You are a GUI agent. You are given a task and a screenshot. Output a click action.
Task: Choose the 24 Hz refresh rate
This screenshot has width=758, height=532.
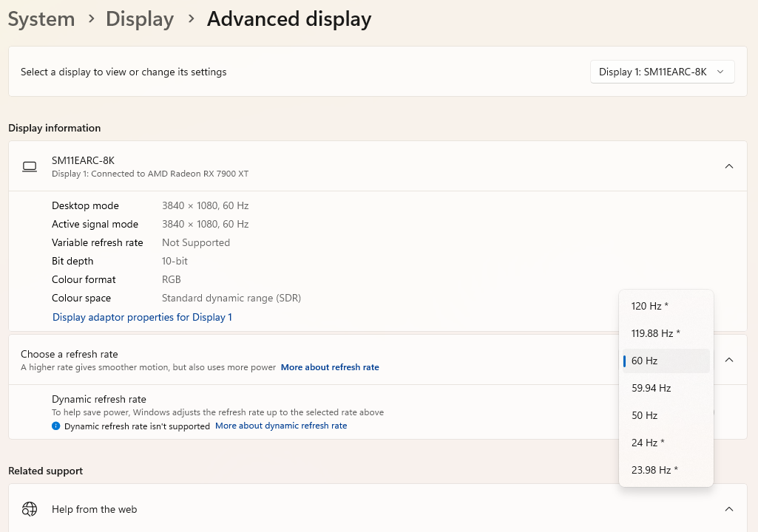point(666,443)
